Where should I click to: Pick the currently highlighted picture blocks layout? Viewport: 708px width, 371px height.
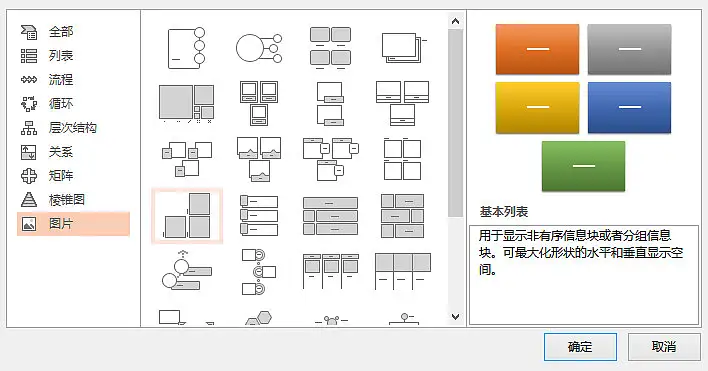[x=187, y=216]
